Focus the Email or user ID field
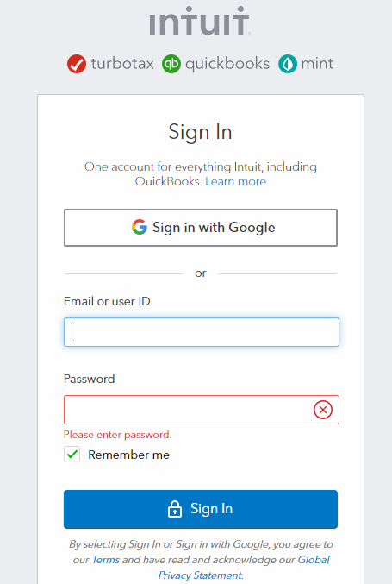The image size is (392, 584). click(202, 332)
